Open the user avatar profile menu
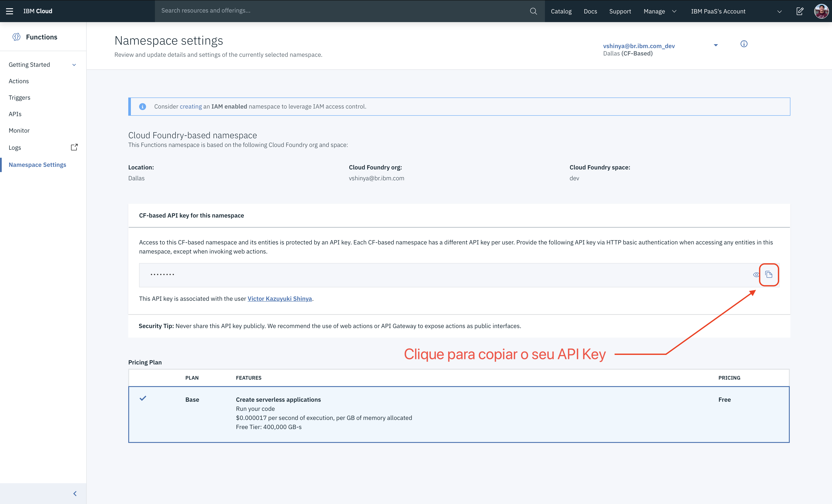Viewport: 832px width, 504px height. click(x=821, y=11)
